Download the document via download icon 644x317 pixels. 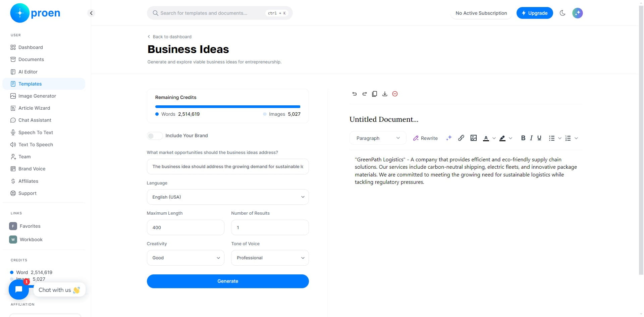[385, 94]
